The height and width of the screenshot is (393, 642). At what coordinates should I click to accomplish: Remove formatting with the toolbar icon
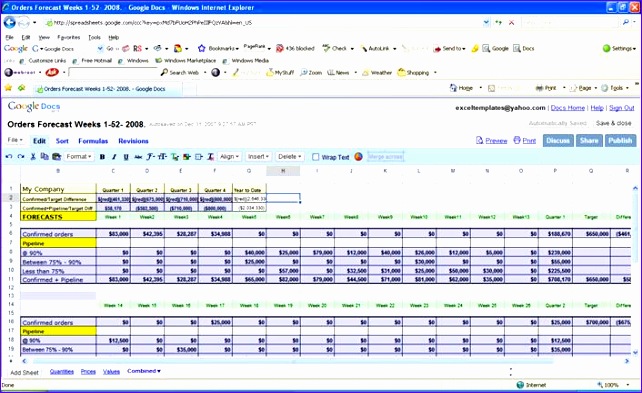(x=210, y=157)
